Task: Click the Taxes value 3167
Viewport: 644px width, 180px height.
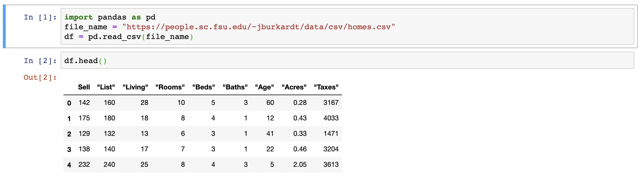Action: click(331, 103)
